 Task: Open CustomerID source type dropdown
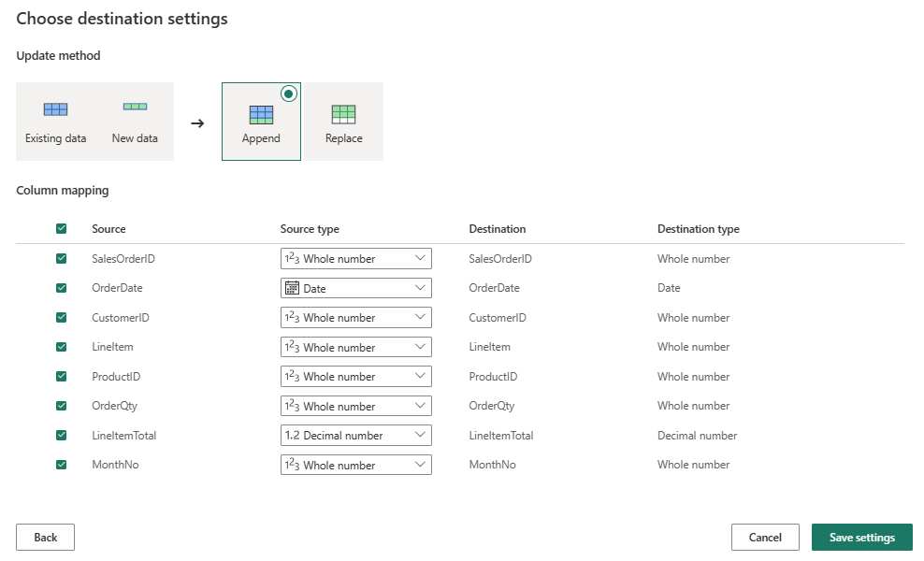click(356, 317)
